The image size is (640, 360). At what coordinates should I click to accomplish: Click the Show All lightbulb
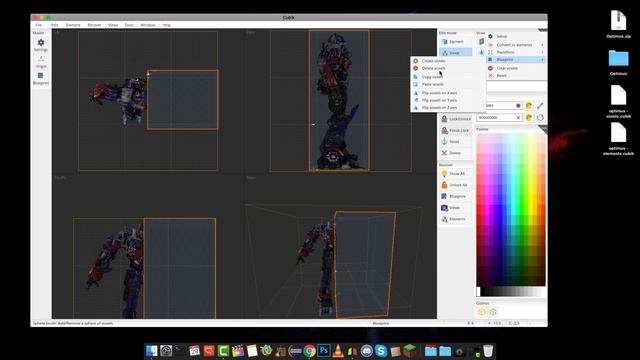tap(456, 173)
